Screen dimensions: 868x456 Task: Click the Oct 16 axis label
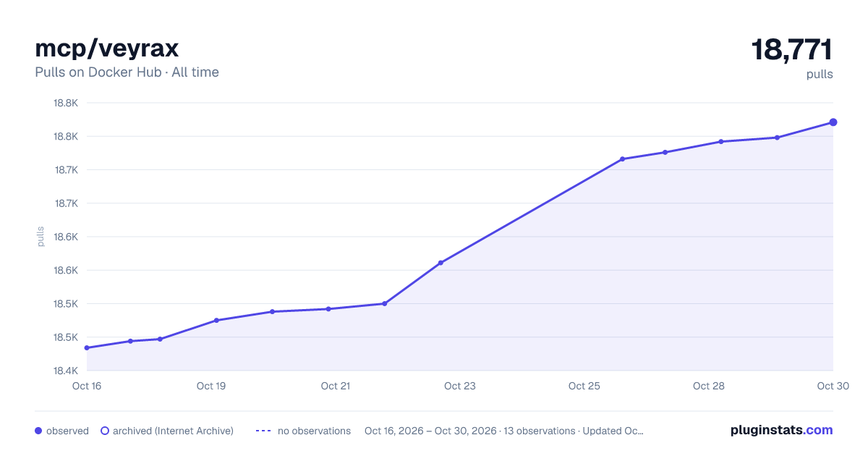(87, 386)
